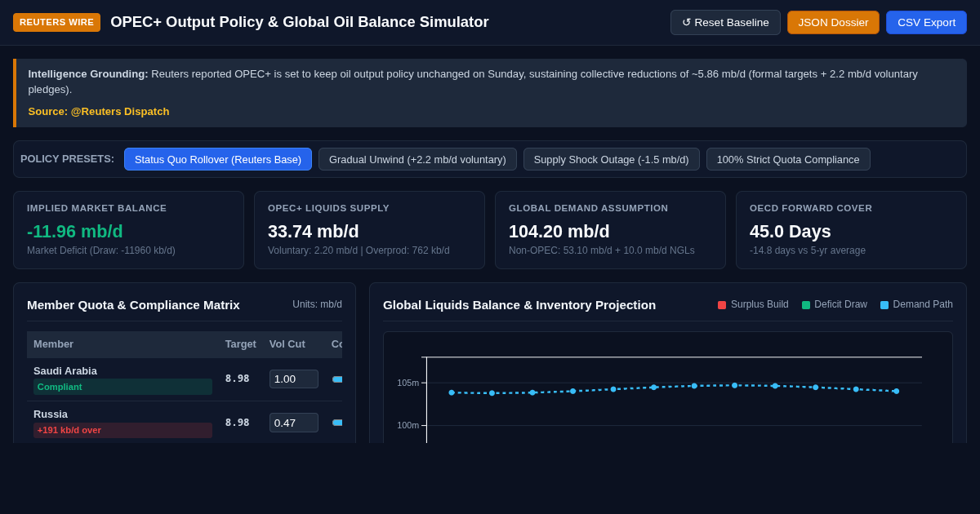This screenshot has height=514, width=980.
Task: Click Saudi Arabia Vol Cut input field
Action: pyautogui.click(x=294, y=379)
